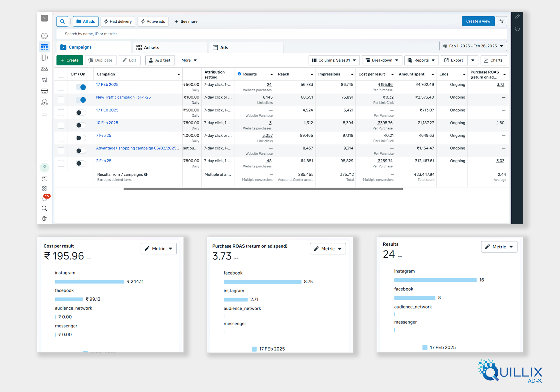
Task: Open the help question mark icon
Action: [44, 167]
